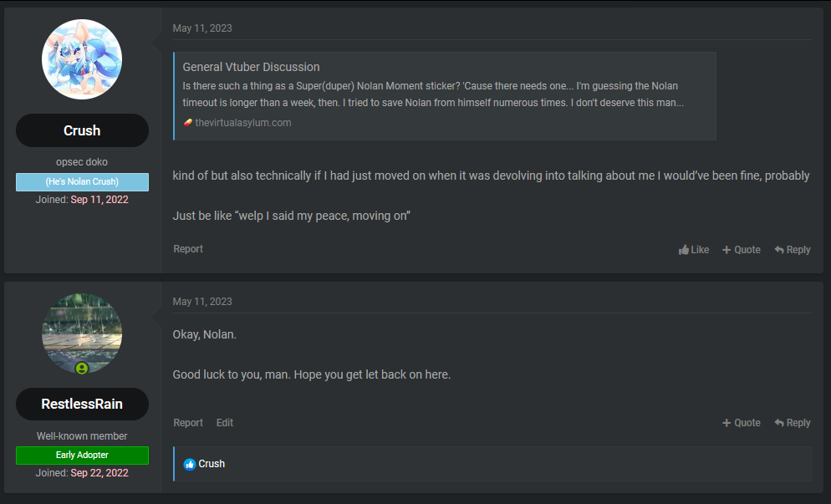This screenshot has height=504, width=831.
Task: Click the thevirtualasylum.com link
Action: 243,122
